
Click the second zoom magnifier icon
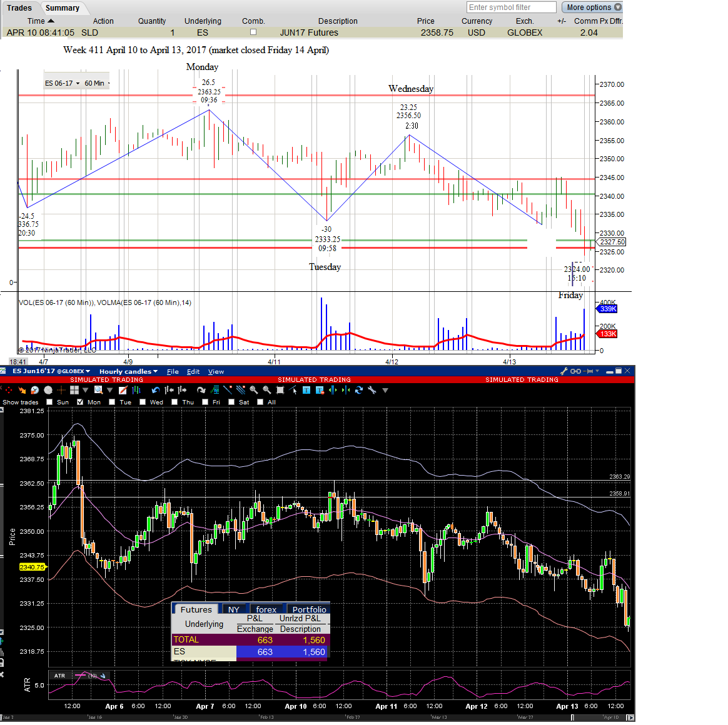pos(267,390)
